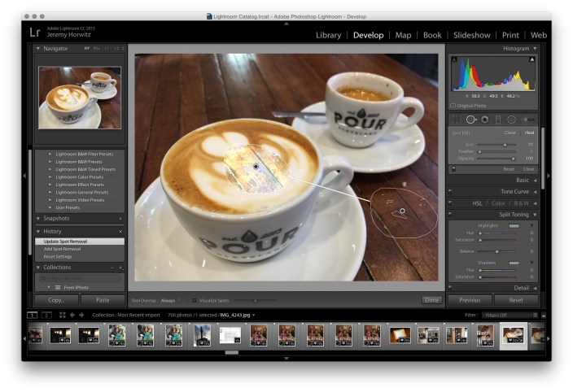Open the Slideshow module

click(x=471, y=35)
